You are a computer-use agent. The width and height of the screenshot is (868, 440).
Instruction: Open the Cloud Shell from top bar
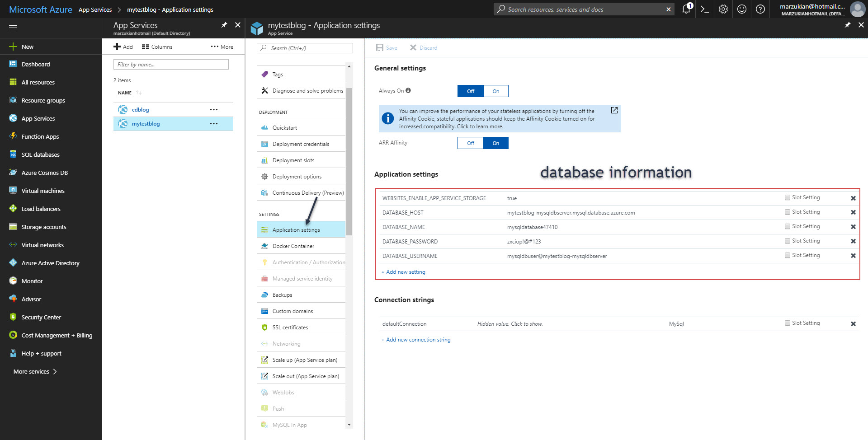coord(704,9)
